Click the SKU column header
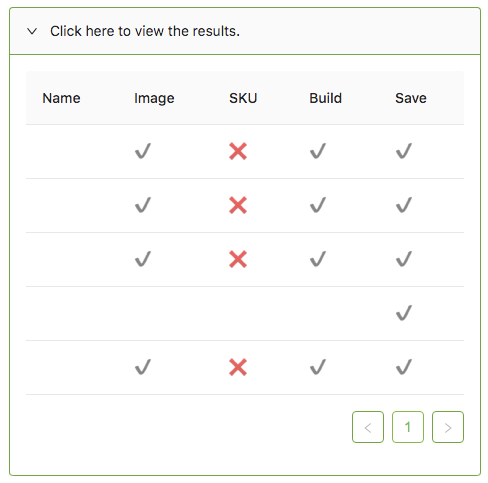 tap(243, 98)
